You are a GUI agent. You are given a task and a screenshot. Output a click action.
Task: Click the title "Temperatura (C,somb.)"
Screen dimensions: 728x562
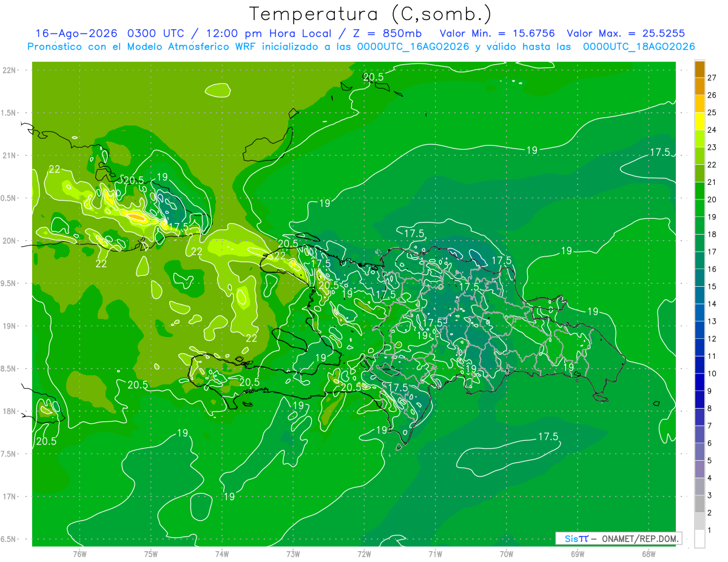[x=371, y=14]
